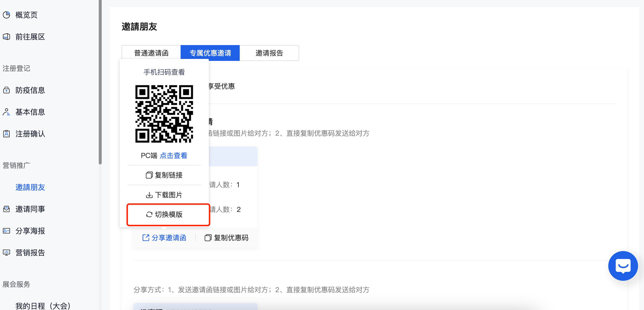644x310 pixels.
Task: Open the blue customer support chat bubble
Action: pos(623,266)
